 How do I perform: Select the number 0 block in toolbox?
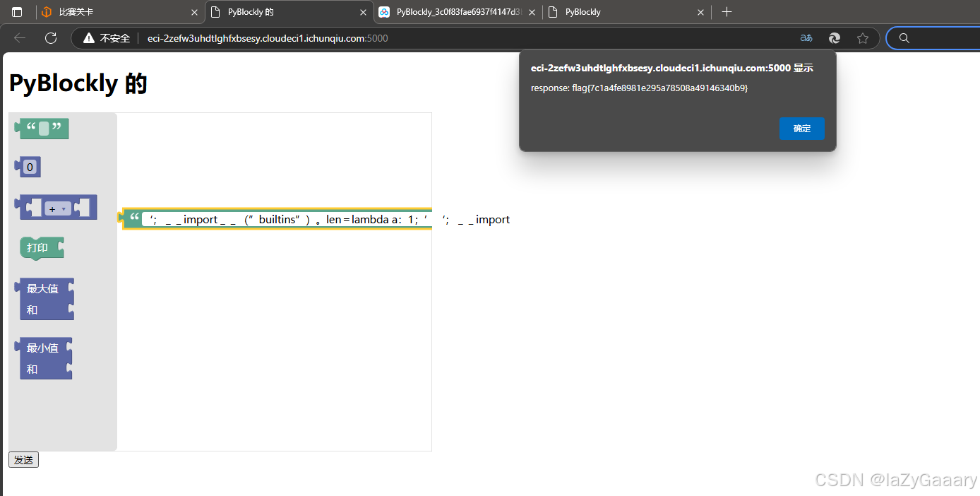click(28, 167)
